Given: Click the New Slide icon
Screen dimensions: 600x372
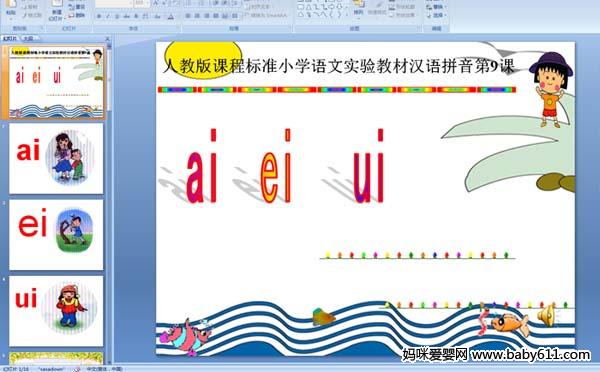Looking at the screenshot, I should tap(57, 3).
